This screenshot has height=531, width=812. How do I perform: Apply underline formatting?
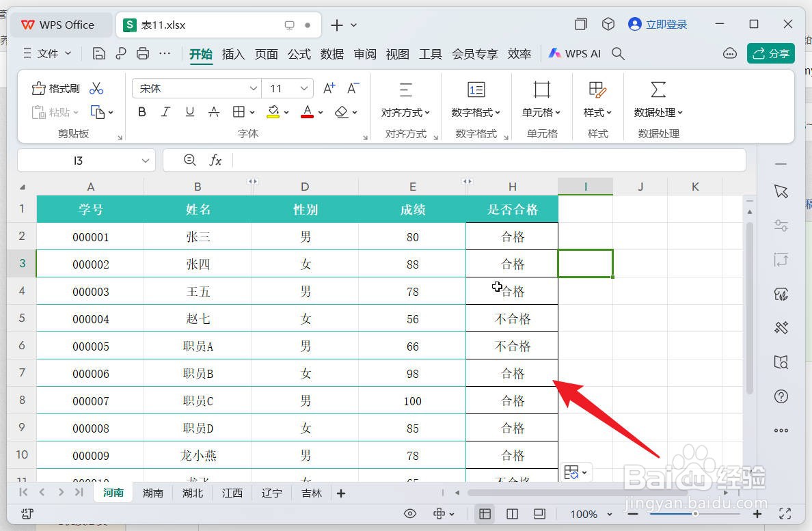click(x=189, y=111)
